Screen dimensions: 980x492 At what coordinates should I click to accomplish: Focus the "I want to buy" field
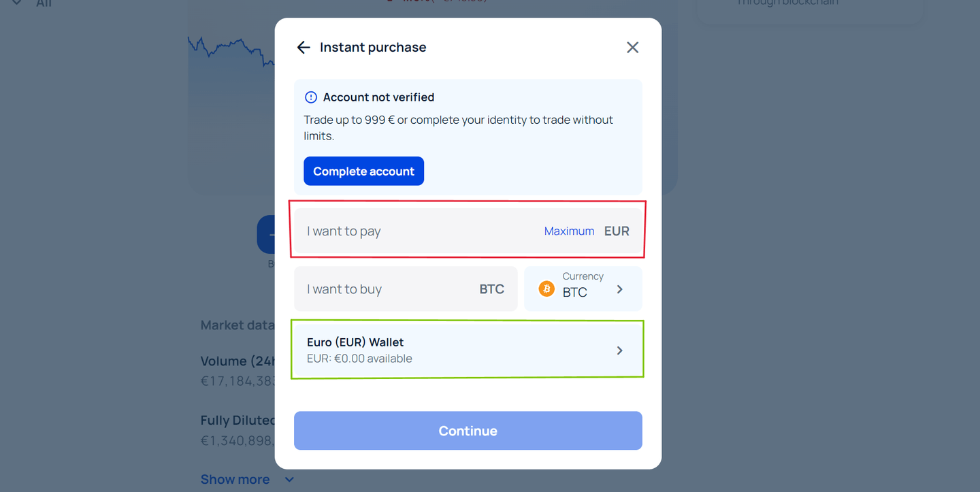point(388,289)
